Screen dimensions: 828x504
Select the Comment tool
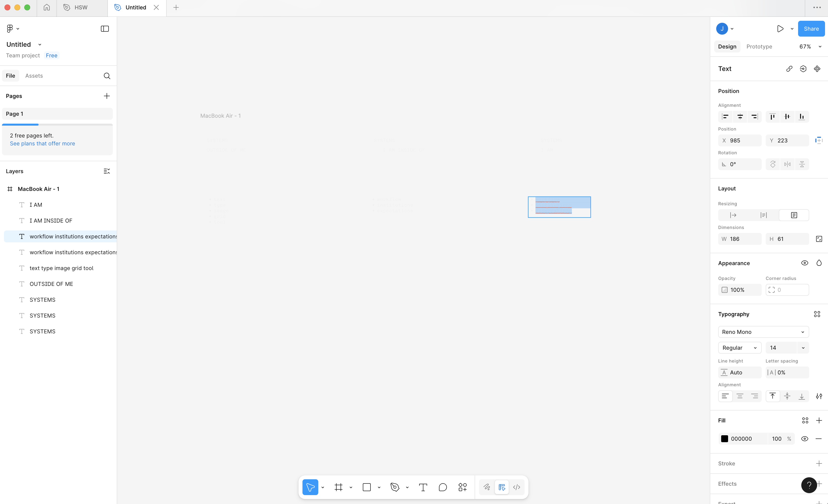pos(443,487)
